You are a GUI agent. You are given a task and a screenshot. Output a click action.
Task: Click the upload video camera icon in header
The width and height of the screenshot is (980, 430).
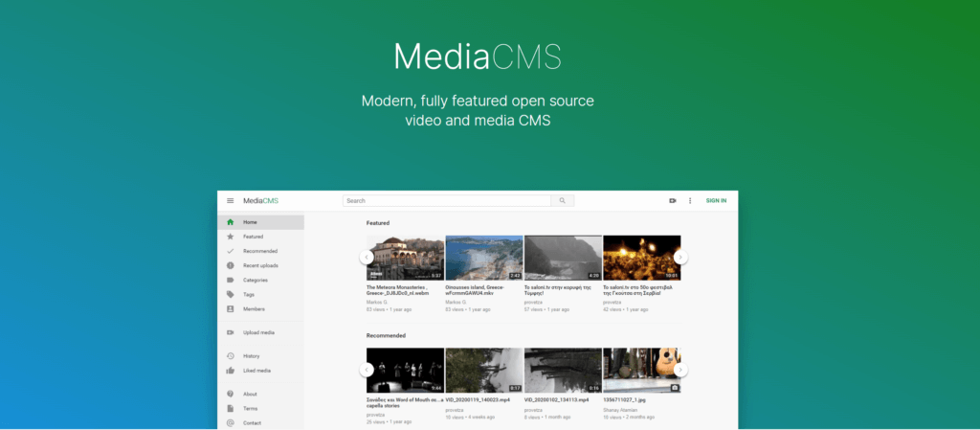tap(673, 201)
